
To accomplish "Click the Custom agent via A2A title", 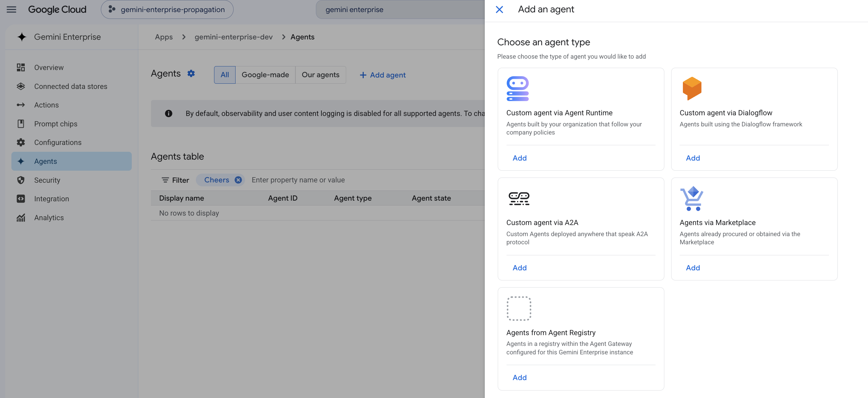I will tap(542, 222).
